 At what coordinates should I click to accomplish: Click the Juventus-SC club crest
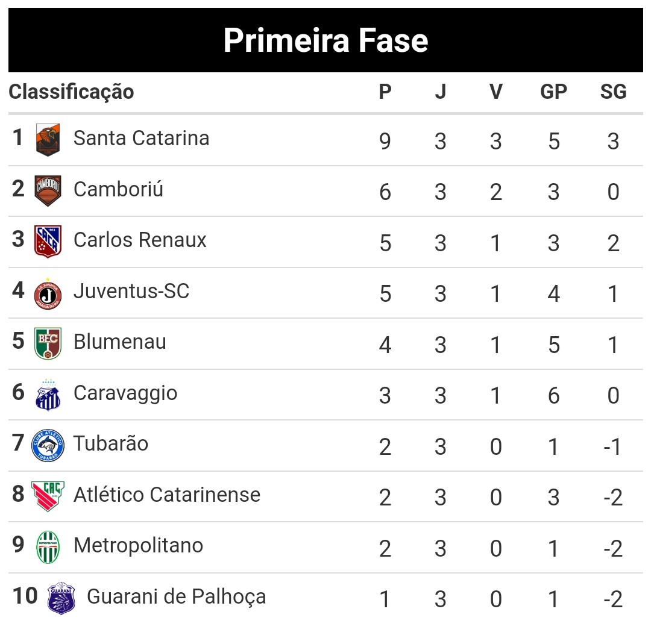[48, 293]
